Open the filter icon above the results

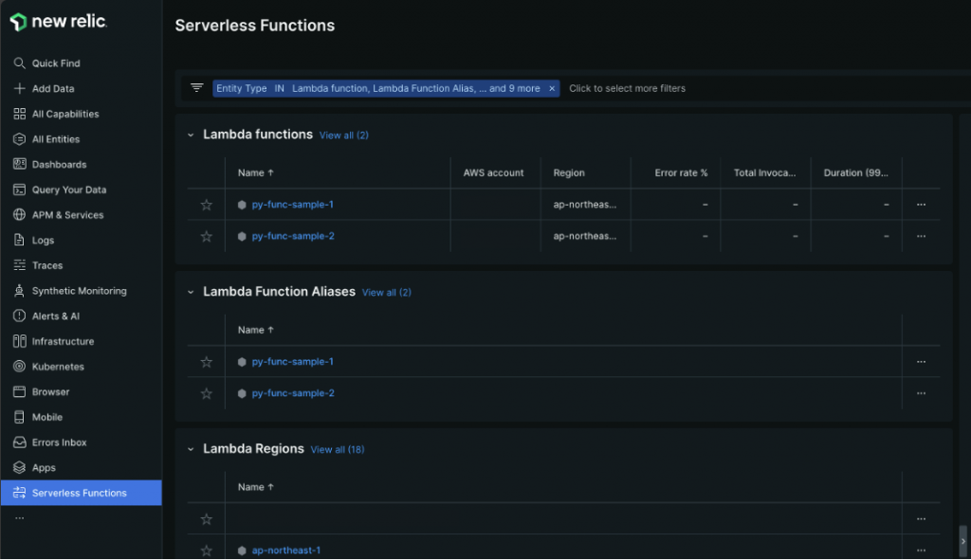196,87
